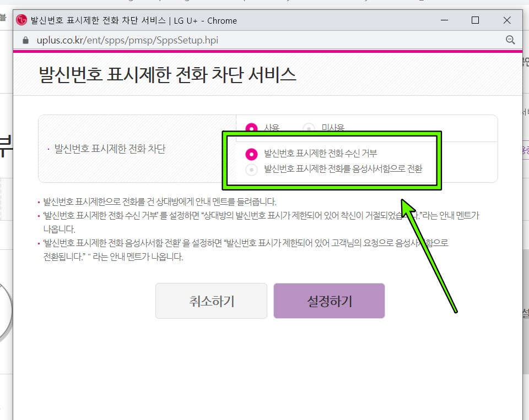
Task: Click the padlock site security icon
Action: 25,40
